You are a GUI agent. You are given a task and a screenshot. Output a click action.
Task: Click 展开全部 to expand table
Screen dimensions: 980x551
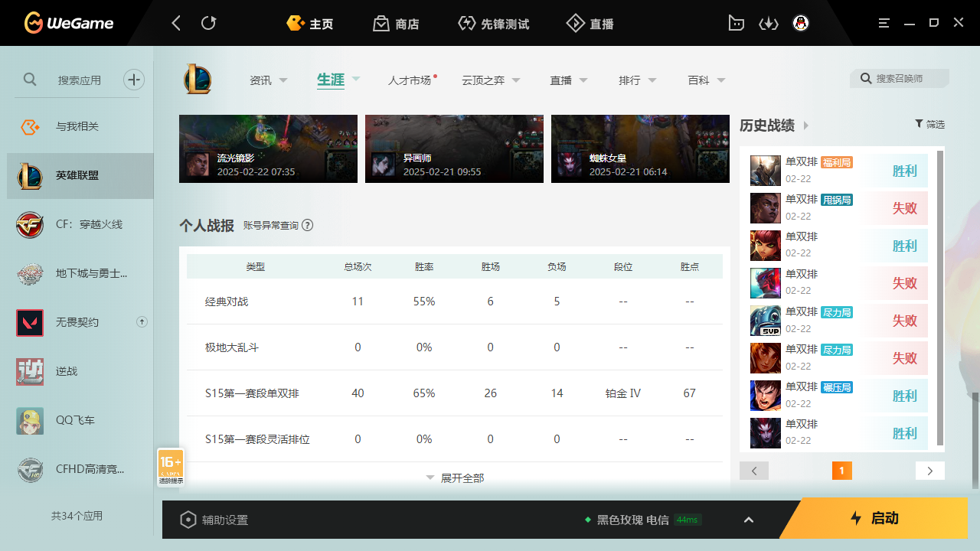coord(455,478)
